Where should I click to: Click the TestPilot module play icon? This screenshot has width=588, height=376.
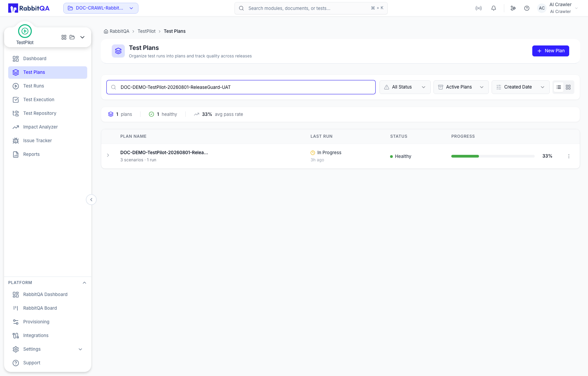pyautogui.click(x=25, y=31)
